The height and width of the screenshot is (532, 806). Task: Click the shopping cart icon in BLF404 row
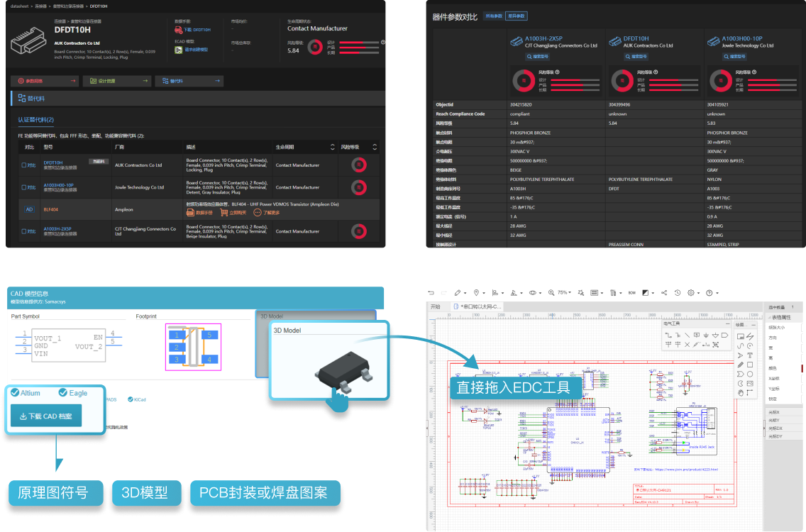click(x=224, y=212)
